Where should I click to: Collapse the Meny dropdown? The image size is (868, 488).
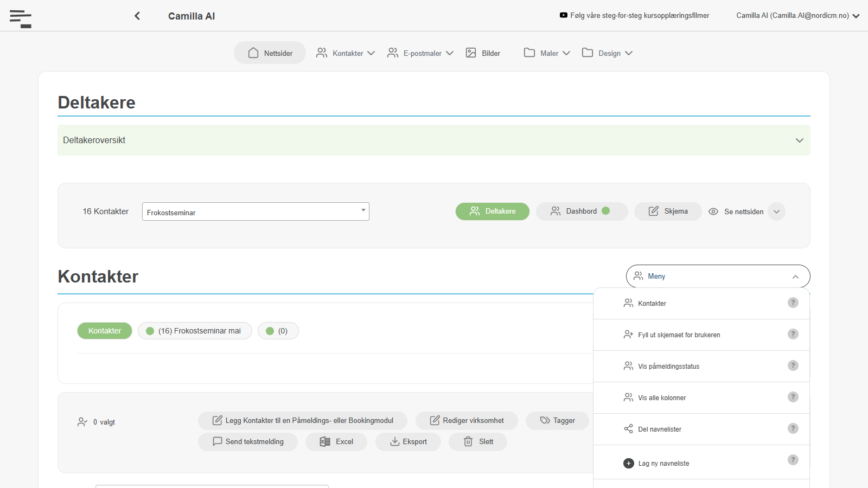pos(718,276)
